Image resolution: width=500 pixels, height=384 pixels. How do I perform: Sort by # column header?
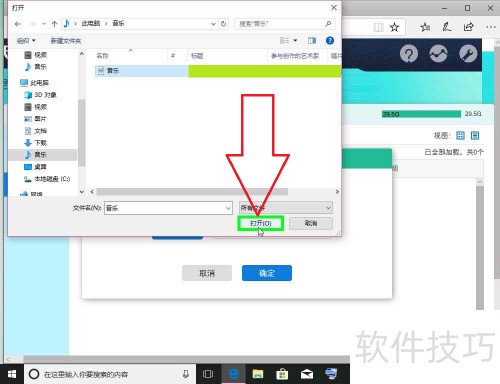pyautogui.click(x=173, y=56)
